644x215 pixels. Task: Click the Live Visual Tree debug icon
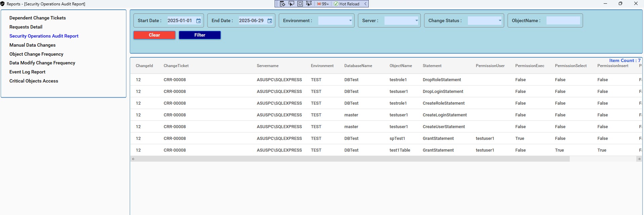[283, 4]
